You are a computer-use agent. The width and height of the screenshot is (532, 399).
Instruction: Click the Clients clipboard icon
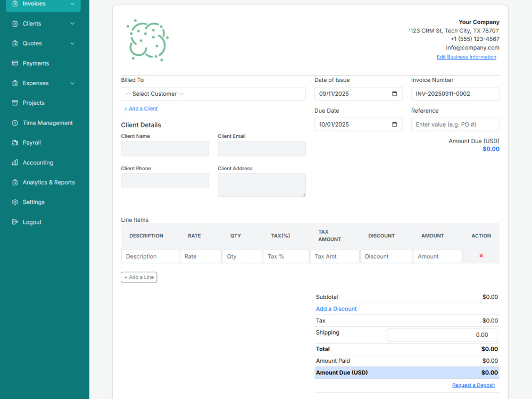click(x=15, y=24)
